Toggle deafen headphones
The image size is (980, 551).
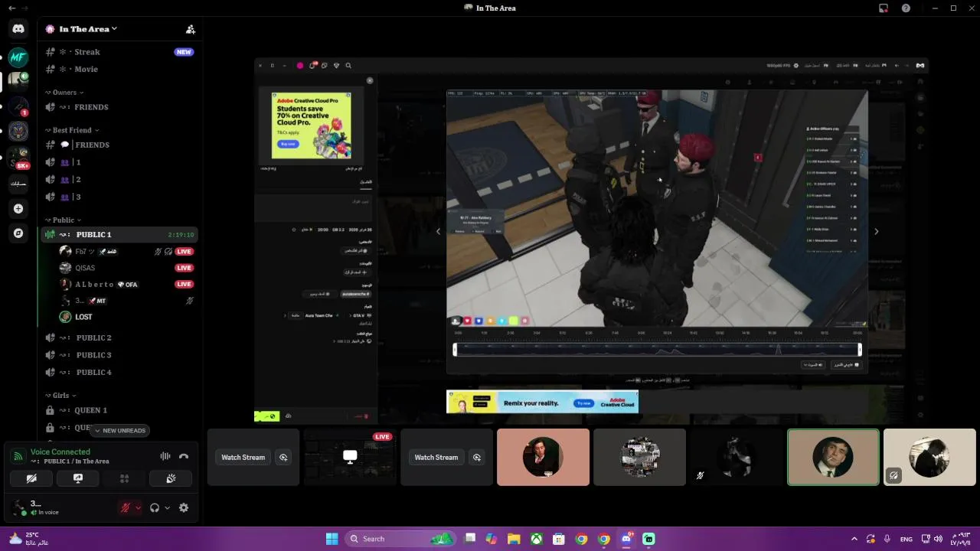pos(155,507)
